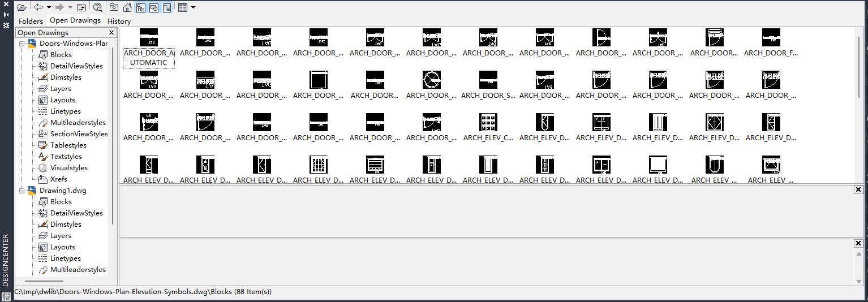Select Visualstyles in the tree

tap(69, 168)
